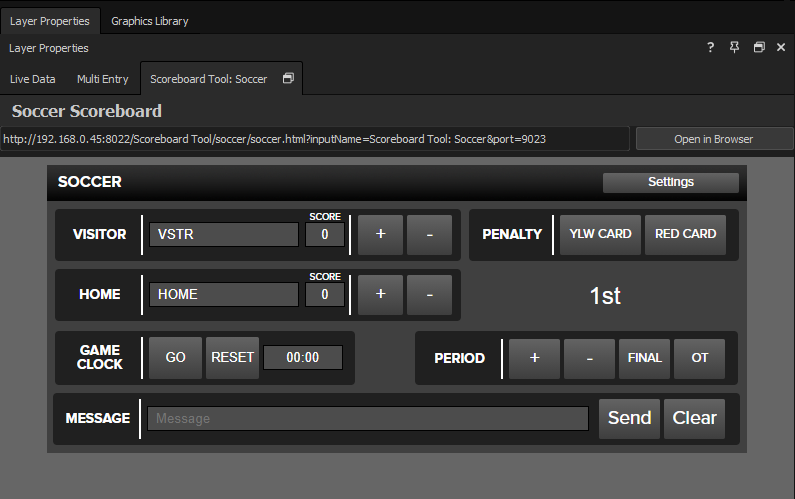Screen dimensions: 795x499
Task: Reset the game clock
Action: tap(232, 357)
